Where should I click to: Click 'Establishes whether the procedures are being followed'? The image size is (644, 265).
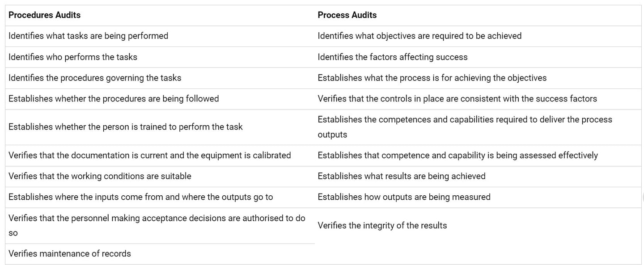click(x=160, y=99)
